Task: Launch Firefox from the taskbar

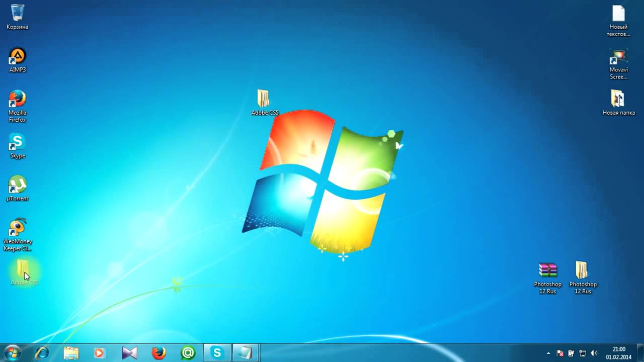Action: click(x=158, y=353)
